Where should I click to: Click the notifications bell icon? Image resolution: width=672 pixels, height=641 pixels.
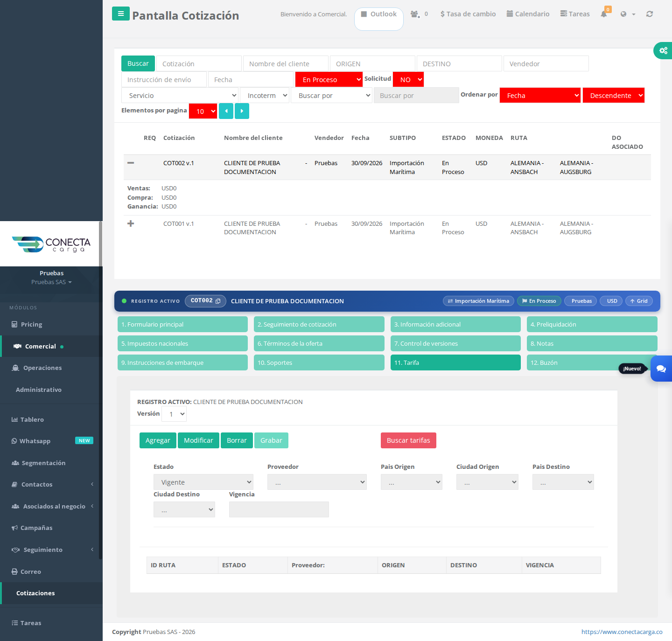(x=604, y=14)
